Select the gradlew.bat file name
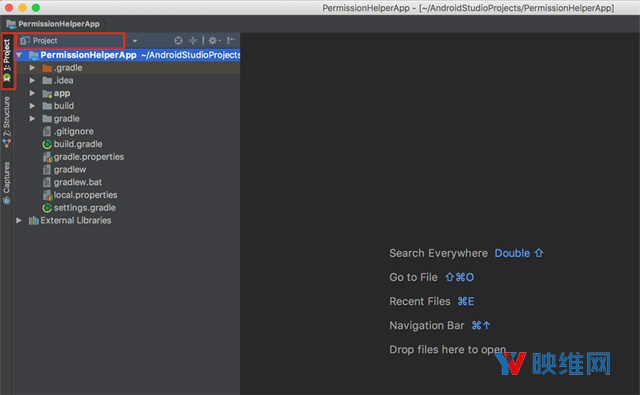Image resolution: width=640 pixels, height=395 pixels. (x=78, y=182)
